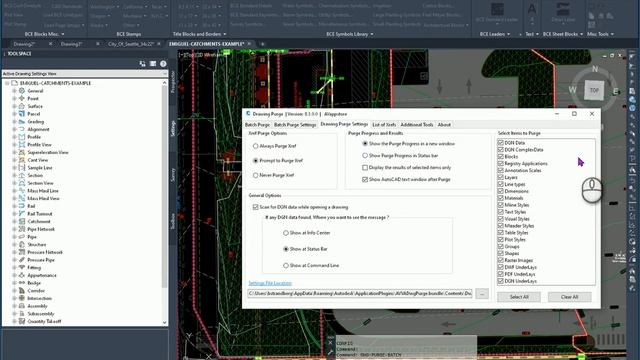Select the Never Purge Xref radio option

coord(256,175)
